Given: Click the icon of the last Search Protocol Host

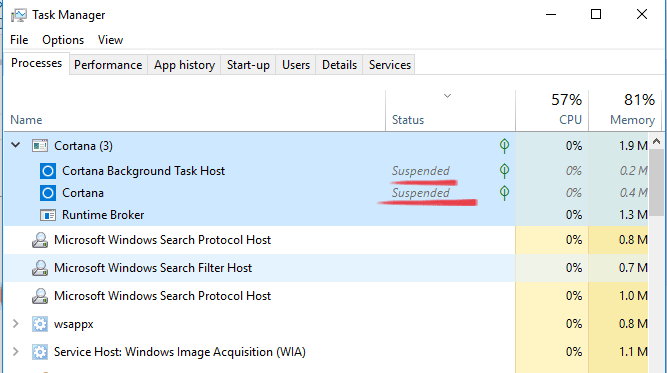Looking at the screenshot, I should pos(40,296).
